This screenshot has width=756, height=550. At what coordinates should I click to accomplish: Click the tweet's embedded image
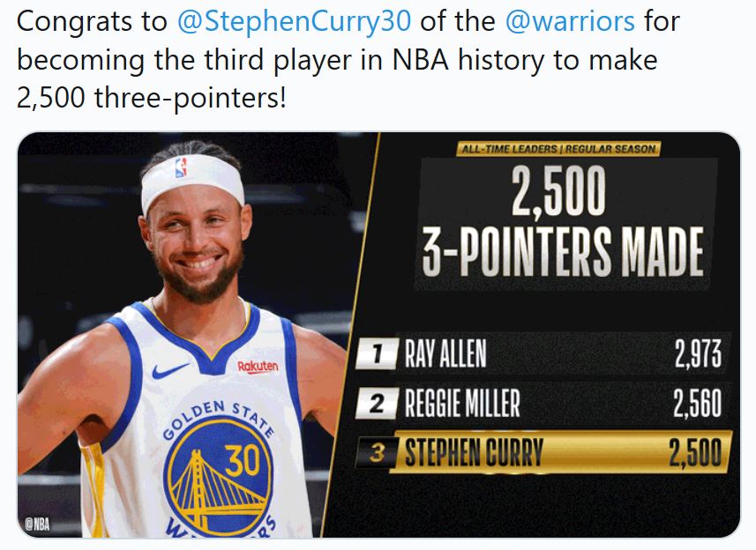pyautogui.click(x=379, y=335)
